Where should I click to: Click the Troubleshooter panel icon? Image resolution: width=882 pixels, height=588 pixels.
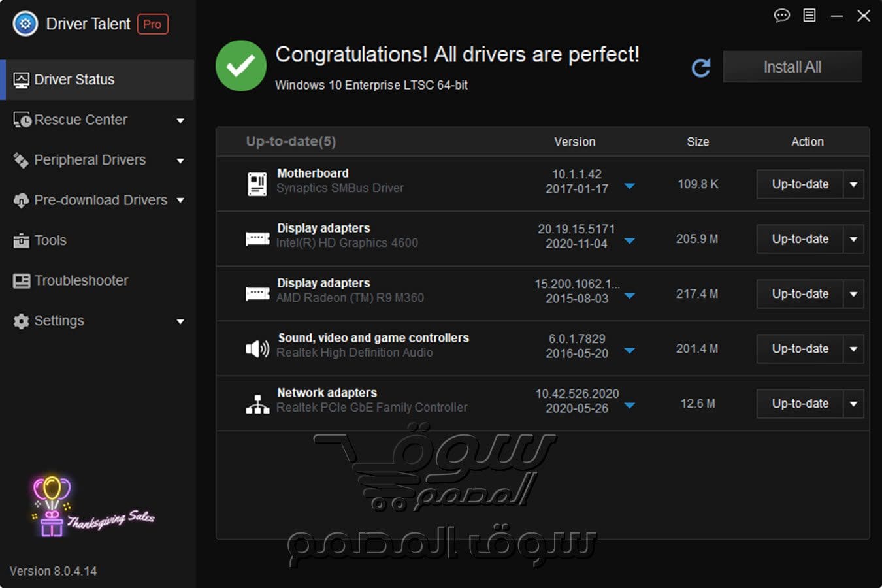(21, 281)
